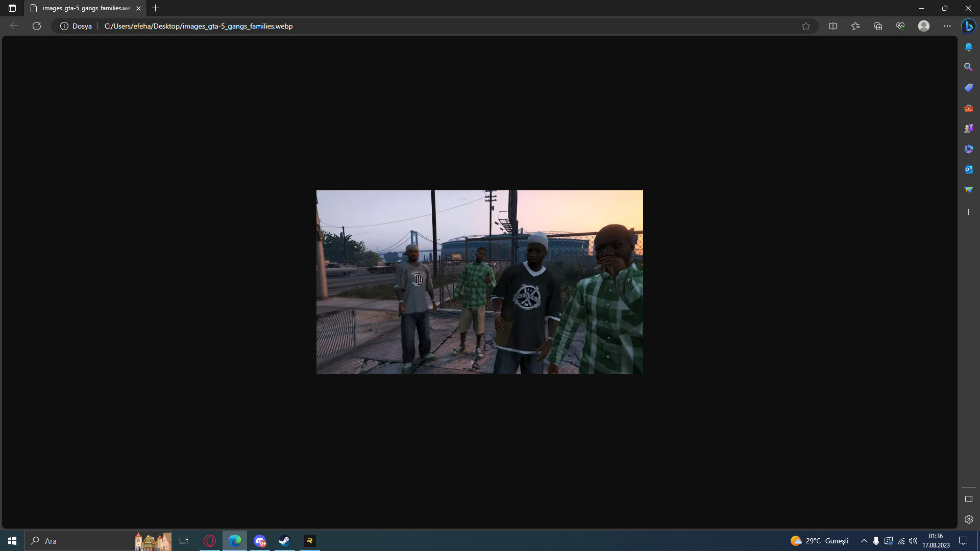Open the tab actions menu
The width and height of the screenshot is (980, 551).
12,8
